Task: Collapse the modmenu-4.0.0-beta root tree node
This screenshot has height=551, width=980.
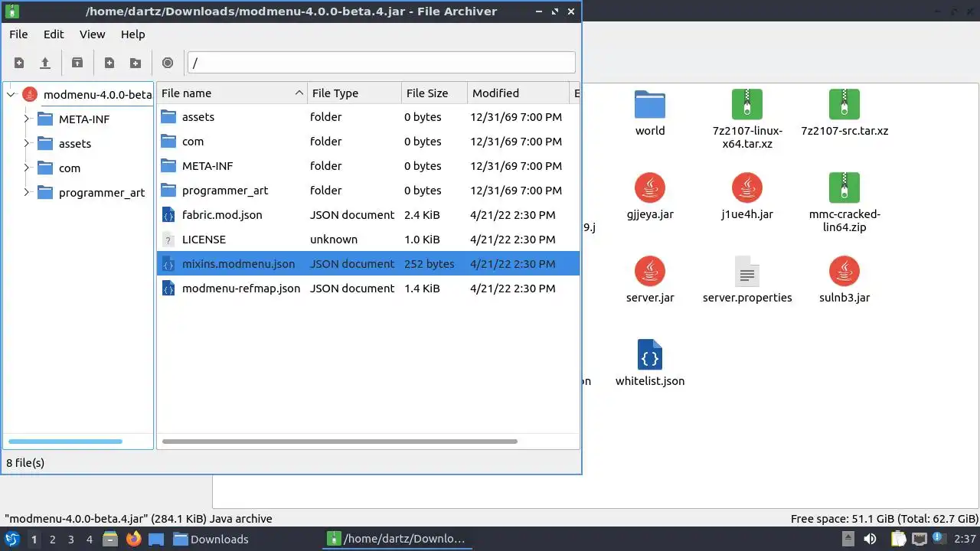Action: point(11,95)
